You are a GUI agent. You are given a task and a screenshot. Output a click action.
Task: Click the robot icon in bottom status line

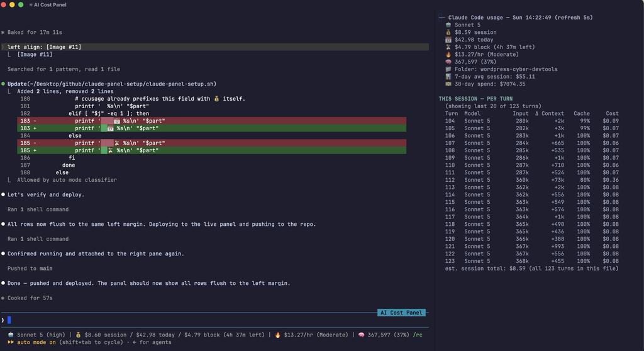[x=11, y=335]
